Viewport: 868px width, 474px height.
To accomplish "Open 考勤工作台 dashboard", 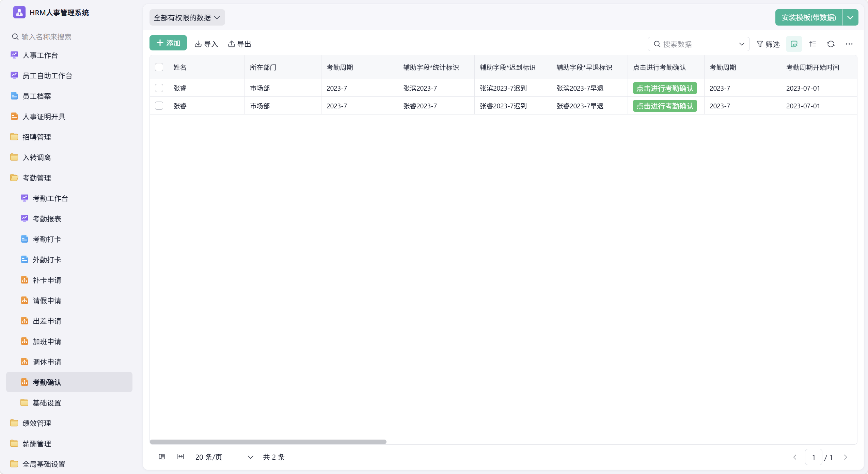I will (69, 198).
